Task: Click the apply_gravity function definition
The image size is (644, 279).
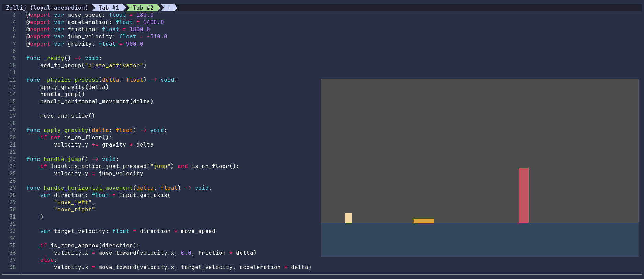Action: tap(66, 130)
